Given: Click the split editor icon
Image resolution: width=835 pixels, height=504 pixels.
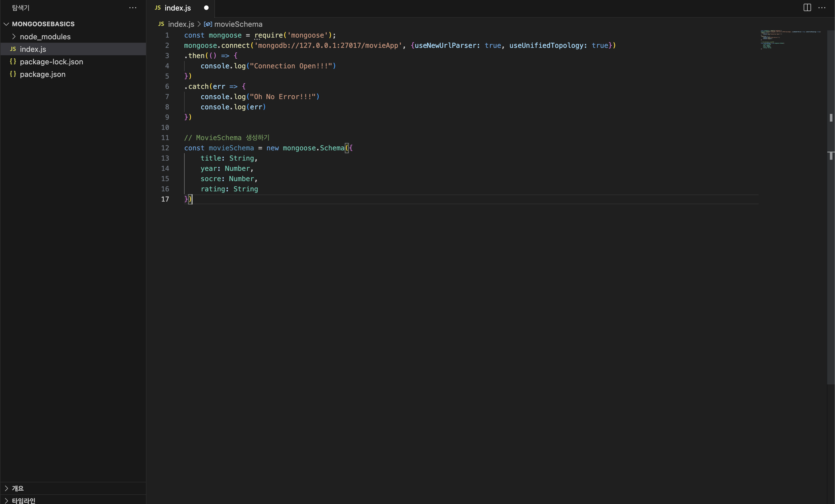Looking at the screenshot, I should (807, 7).
